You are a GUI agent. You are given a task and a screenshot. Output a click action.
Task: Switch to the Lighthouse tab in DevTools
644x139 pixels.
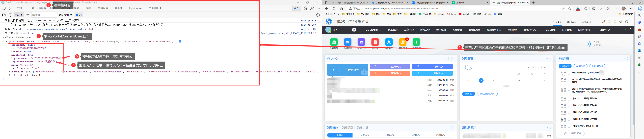tap(135, 9)
